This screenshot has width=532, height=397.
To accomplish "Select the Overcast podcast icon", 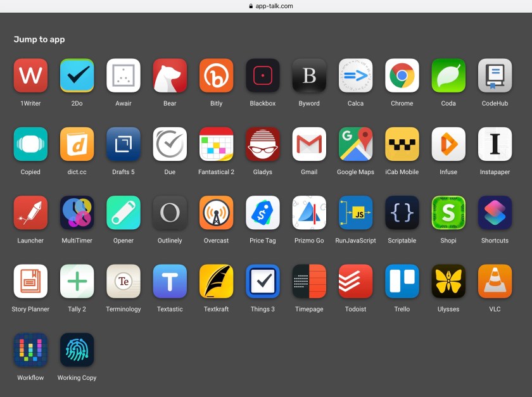I will click(216, 213).
